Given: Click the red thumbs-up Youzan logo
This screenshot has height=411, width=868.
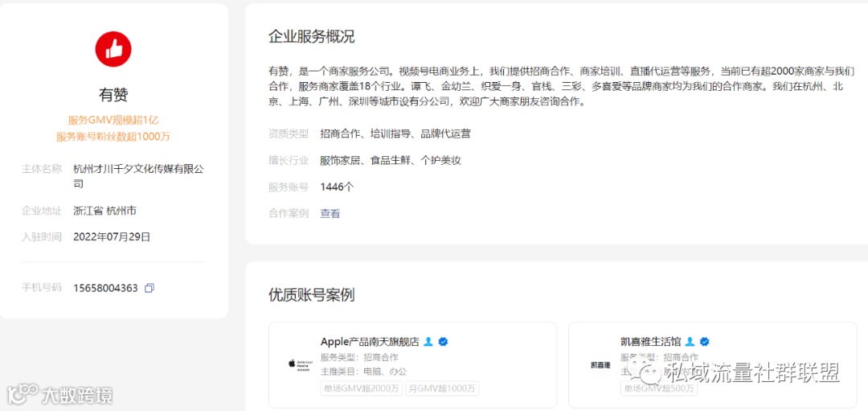Looking at the screenshot, I should click(113, 49).
